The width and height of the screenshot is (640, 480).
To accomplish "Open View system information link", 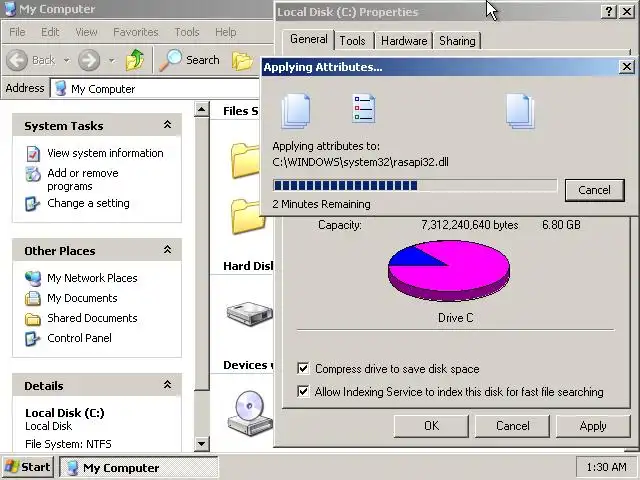I will coord(105,153).
